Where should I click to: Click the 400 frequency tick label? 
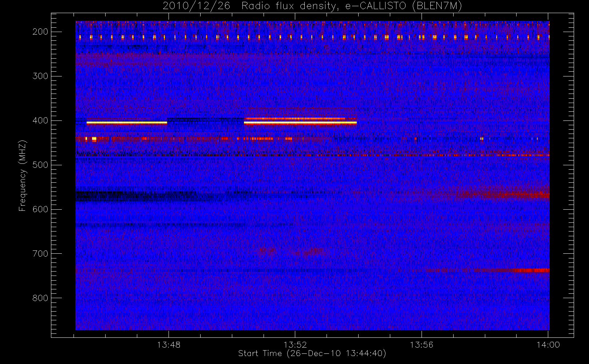(40, 120)
